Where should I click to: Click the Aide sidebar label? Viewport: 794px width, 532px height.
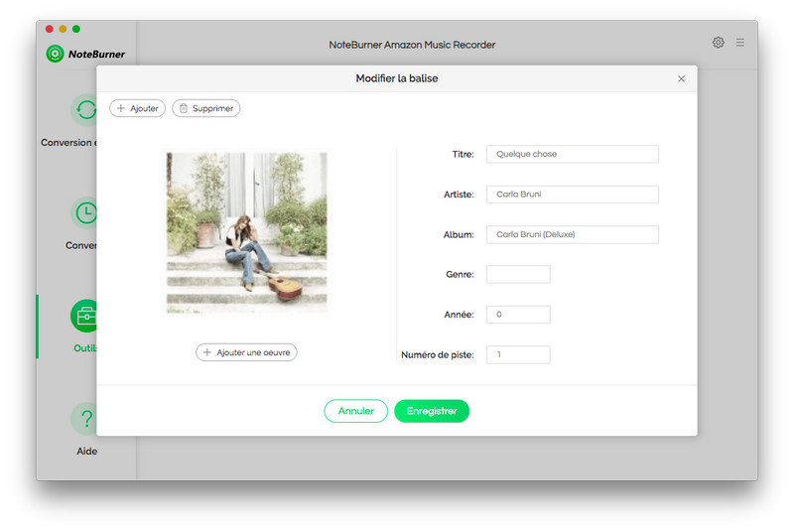click(87, 451)
